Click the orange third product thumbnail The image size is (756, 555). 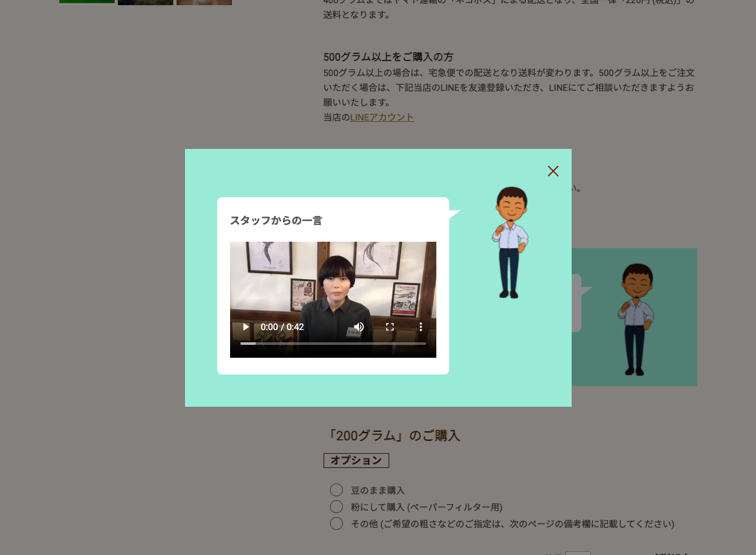point(204,3)
